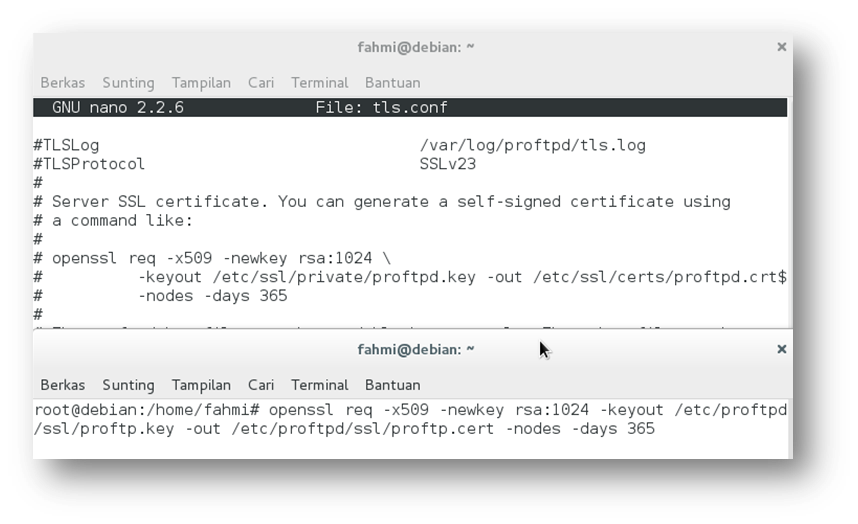This screenshot has height=524, width=858.
Task: Click the commented 'openssl req -x509 -newkey rsa:1024' line
Action: point(212,258)
